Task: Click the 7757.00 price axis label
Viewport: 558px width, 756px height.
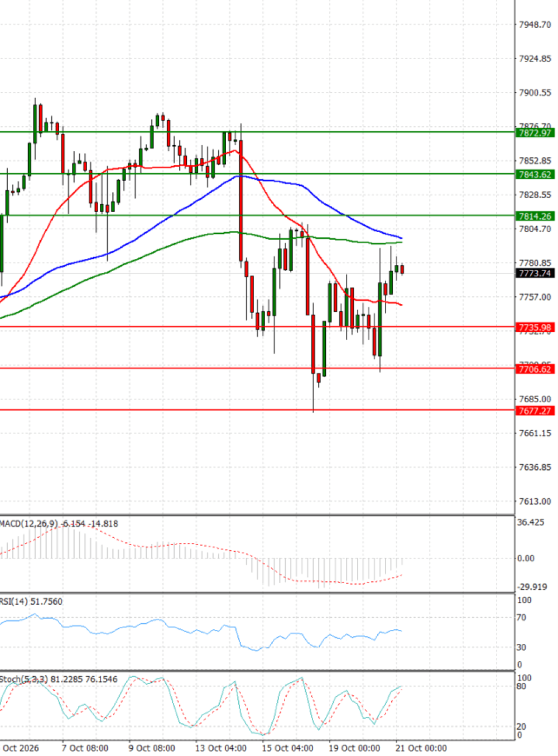Action: 535,297
